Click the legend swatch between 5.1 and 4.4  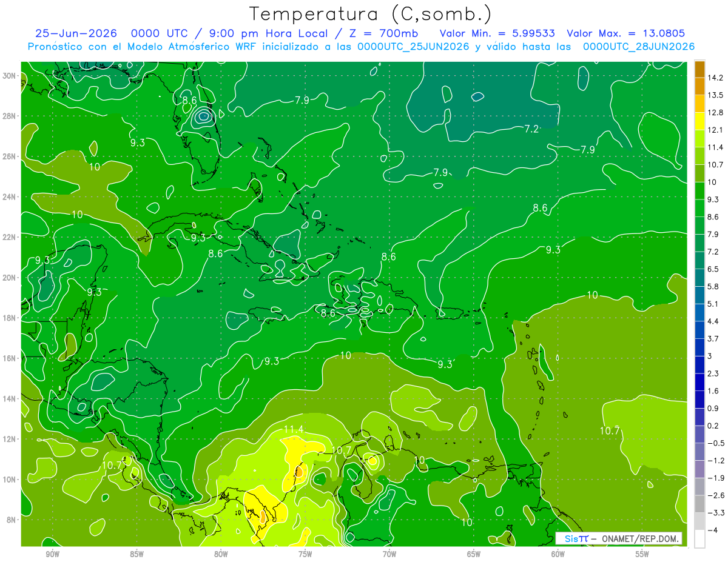699,312
